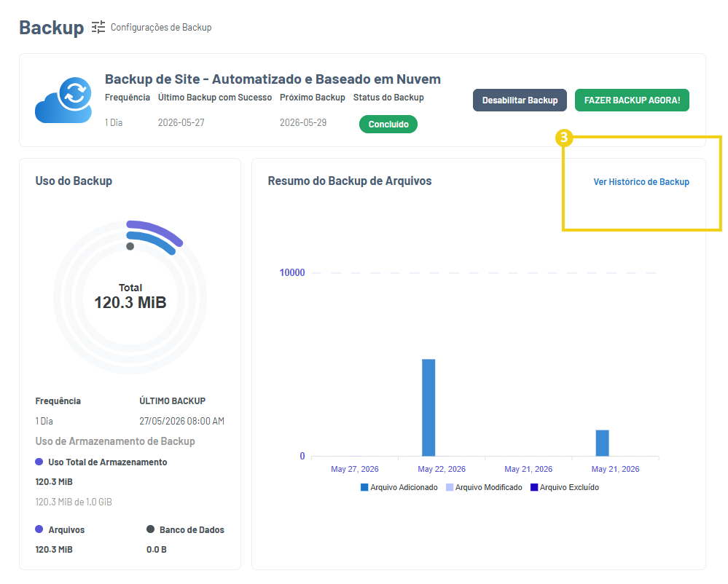Toggle the Arquivo Excluído legend square

534,488
